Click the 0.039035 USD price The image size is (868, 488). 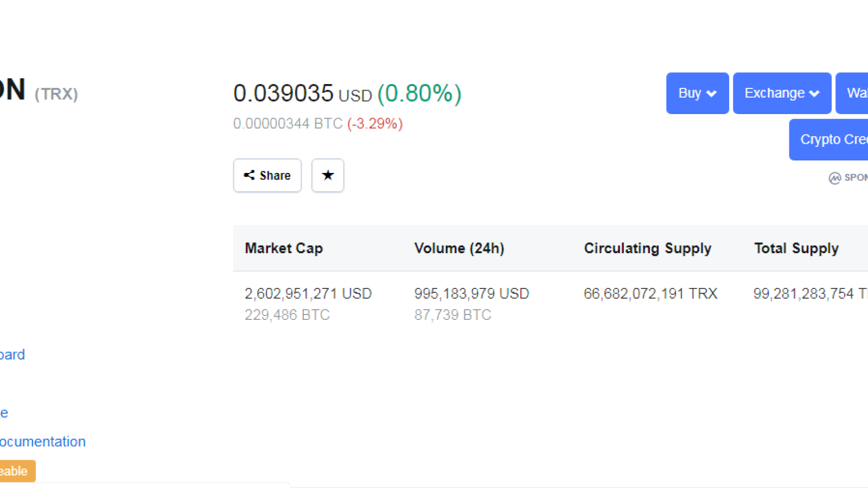tap(303, 93)
